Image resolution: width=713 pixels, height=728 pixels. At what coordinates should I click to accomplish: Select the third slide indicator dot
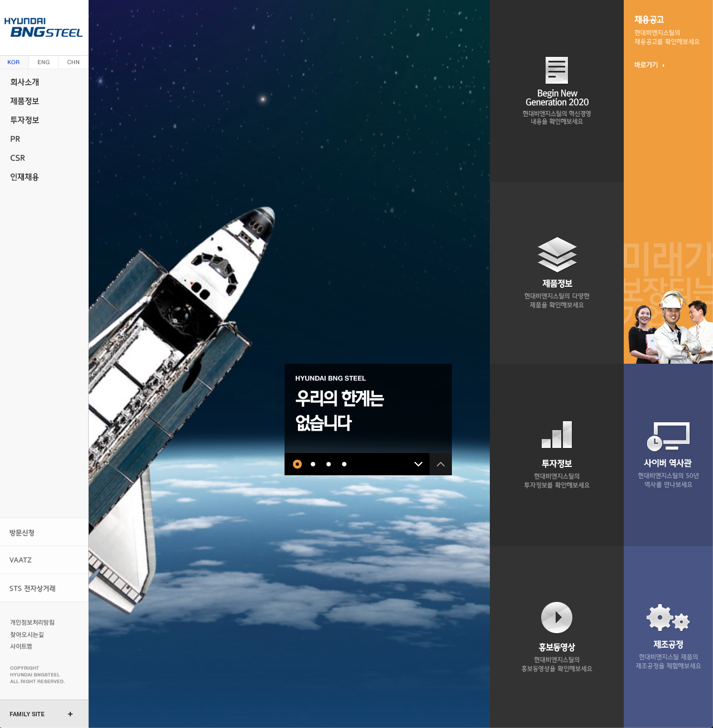pyautogui.click(x=329, y=464)
